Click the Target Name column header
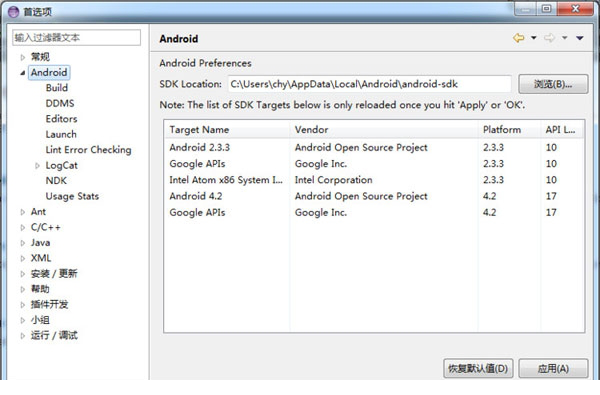This screenshot has height=395, width=600. point(227,130)
